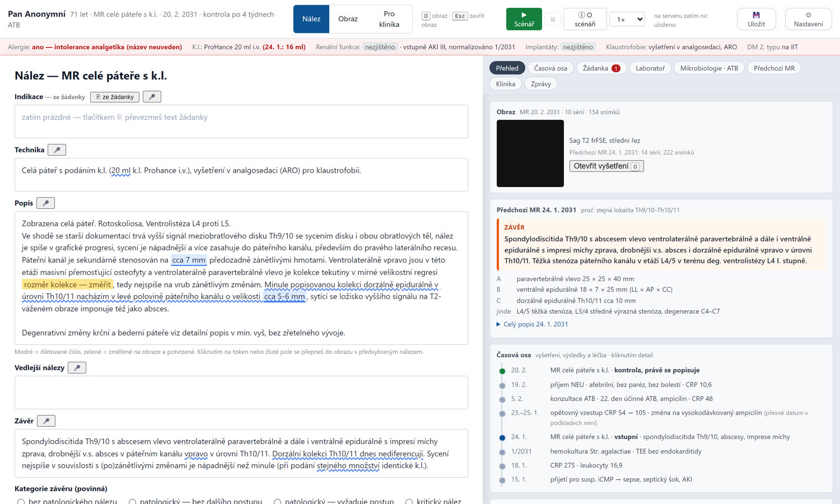Open the Zprávy pill tab

click(541, 84)
